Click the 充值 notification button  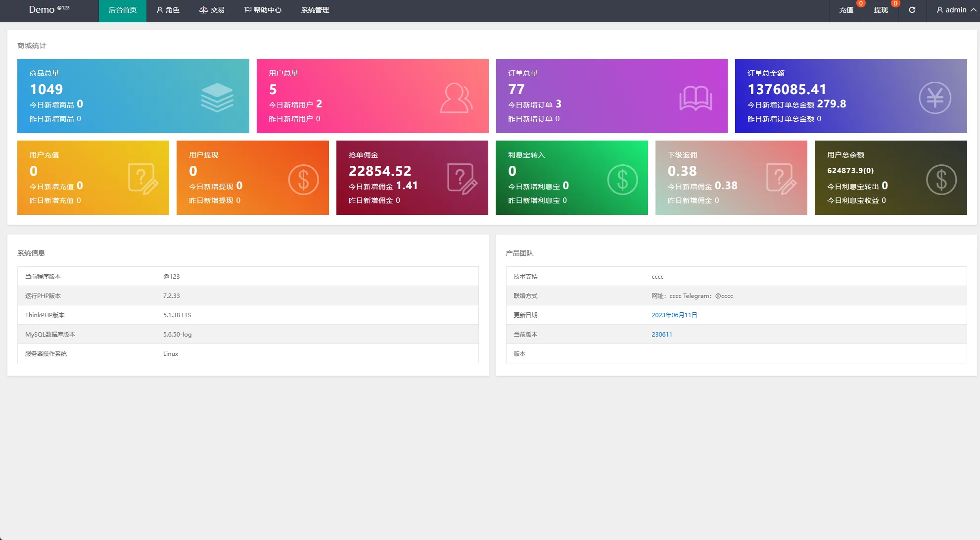click(x=846, y=10)
